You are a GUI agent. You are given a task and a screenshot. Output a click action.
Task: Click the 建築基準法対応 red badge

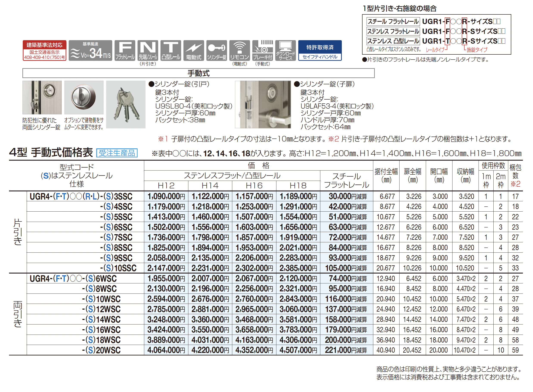pos(44,51)
